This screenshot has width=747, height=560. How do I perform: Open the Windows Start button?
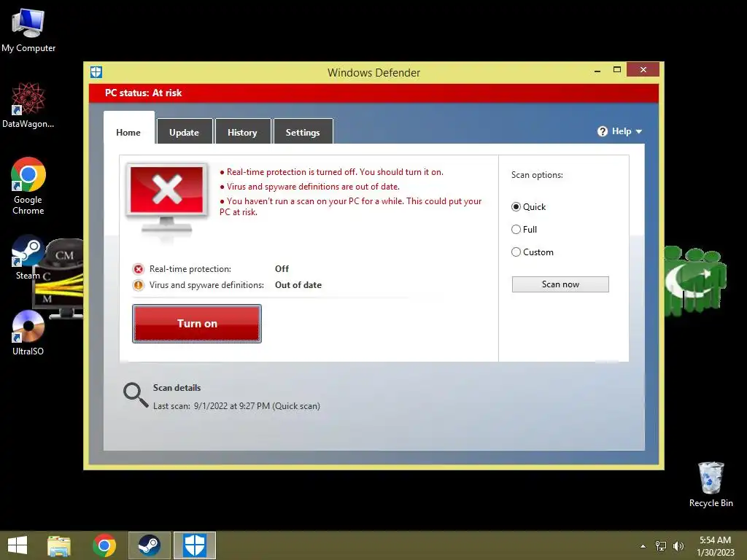tap(18, 545)
